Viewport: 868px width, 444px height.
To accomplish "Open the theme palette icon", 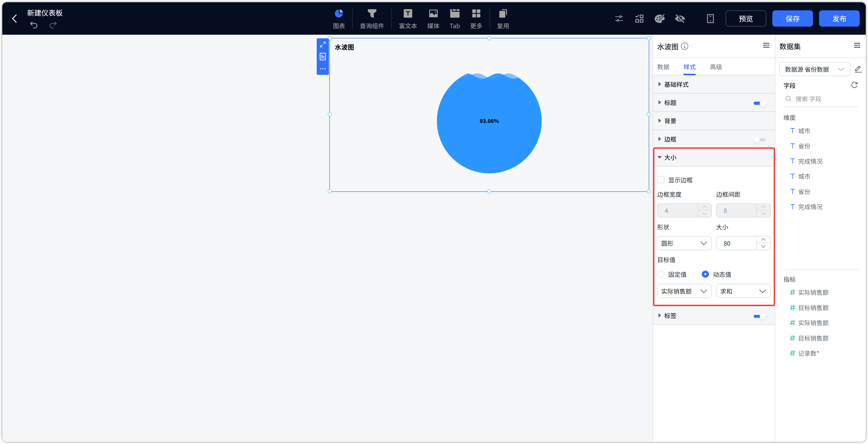I will pos(659,19).
